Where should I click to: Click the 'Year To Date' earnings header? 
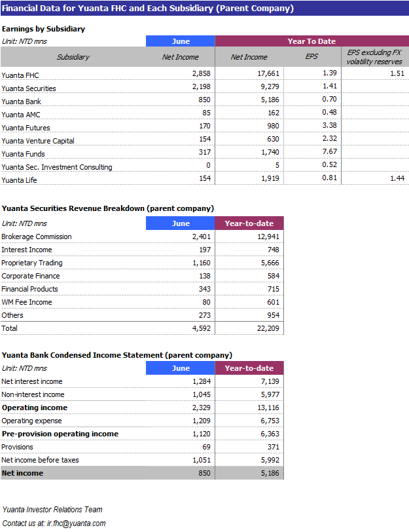coord(311,41)
